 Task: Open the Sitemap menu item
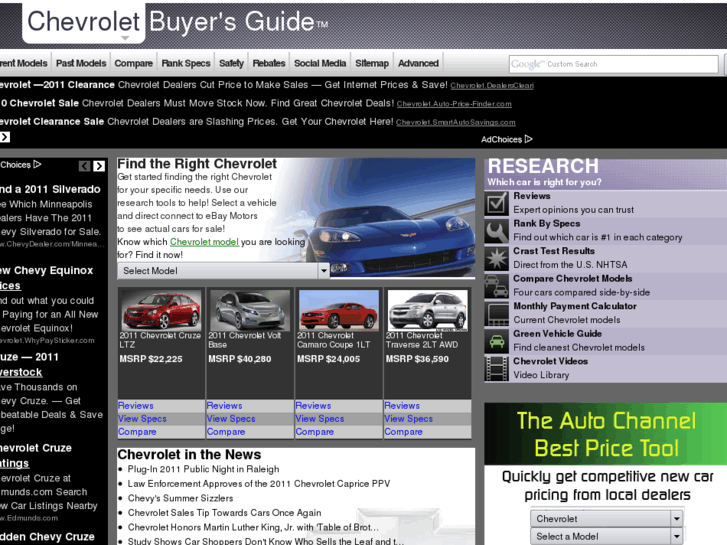(372, 63)
